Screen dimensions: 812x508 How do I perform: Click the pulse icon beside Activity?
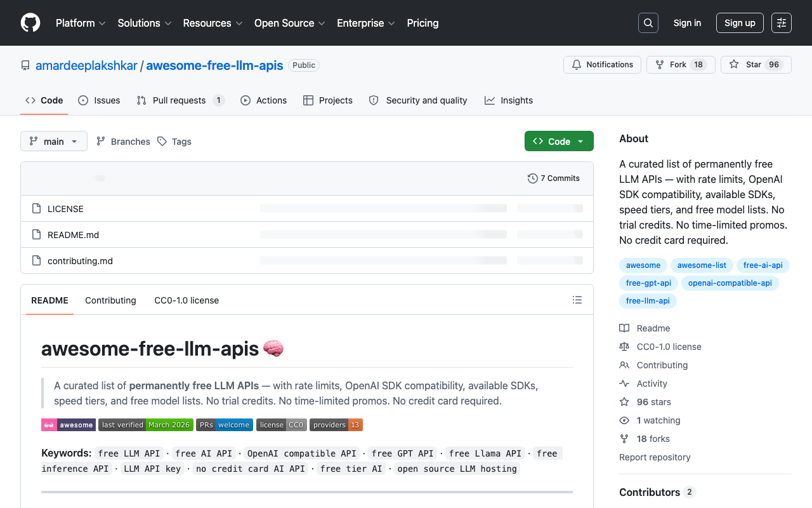coord(624,384)
